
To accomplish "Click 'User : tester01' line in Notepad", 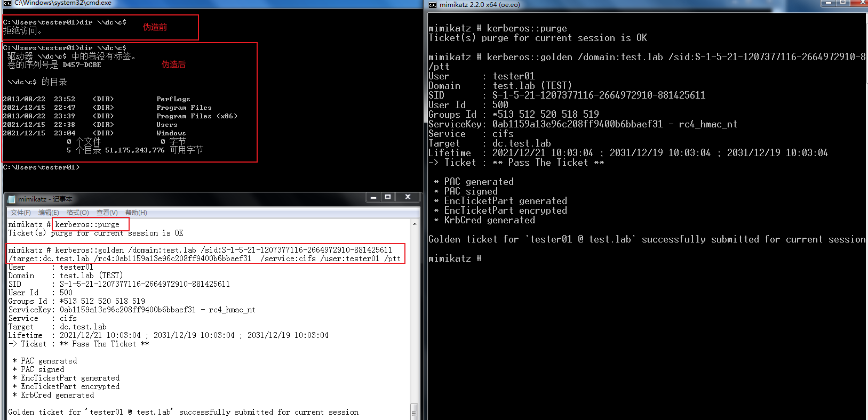I will 51,267.
